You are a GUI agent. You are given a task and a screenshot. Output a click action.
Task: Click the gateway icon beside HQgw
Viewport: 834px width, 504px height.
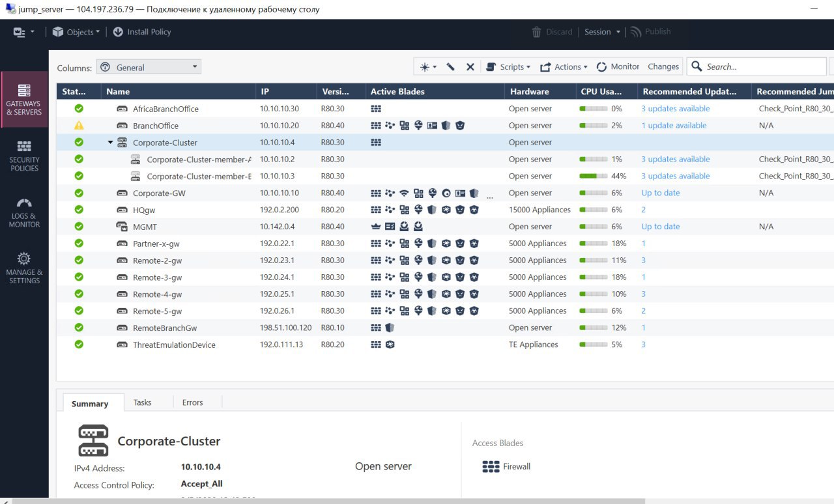coord(121,210)
